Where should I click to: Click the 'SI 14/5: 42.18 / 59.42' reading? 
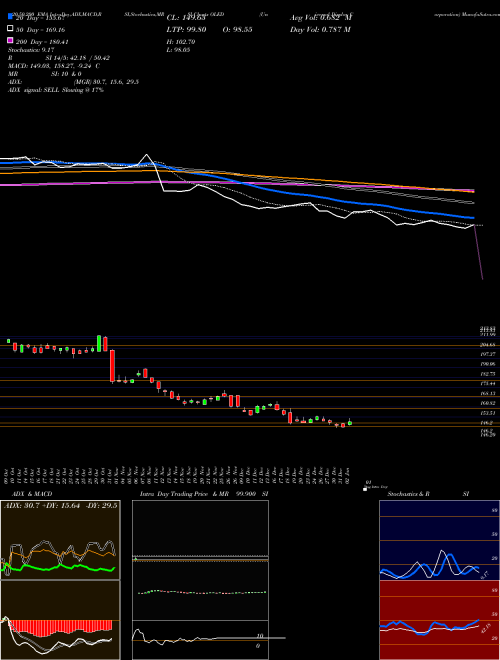click(78, 58)
